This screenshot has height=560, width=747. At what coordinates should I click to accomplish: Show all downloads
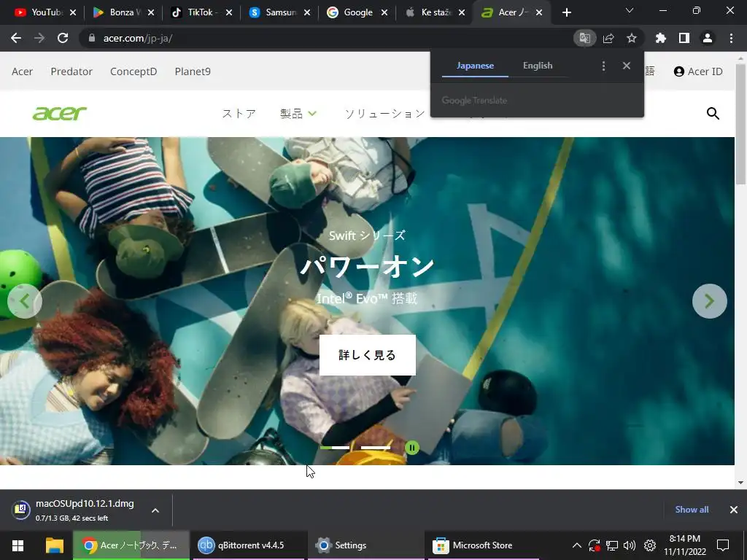pos(692,510)
